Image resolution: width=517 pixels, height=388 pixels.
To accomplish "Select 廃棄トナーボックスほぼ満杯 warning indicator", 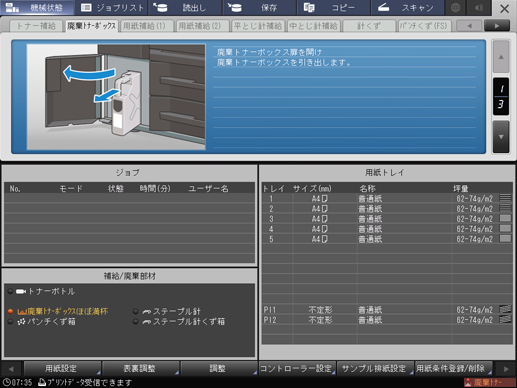I will [10, 311].
